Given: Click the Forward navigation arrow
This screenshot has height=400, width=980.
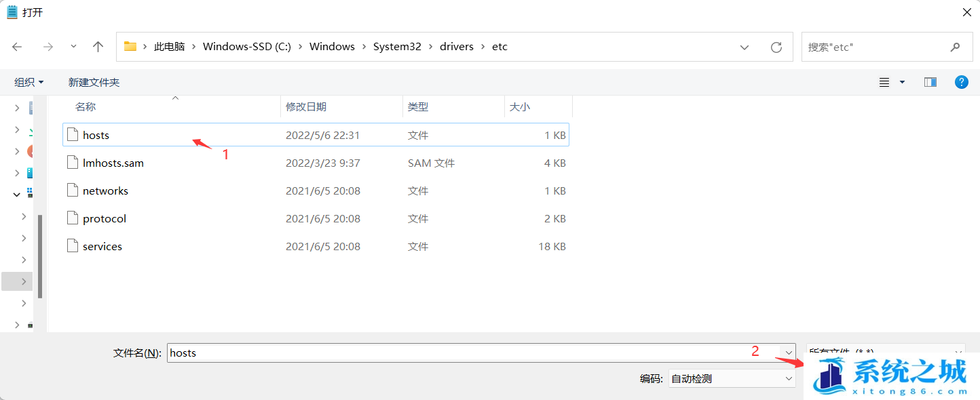Looking at the screenshot, I should (48, 47).
